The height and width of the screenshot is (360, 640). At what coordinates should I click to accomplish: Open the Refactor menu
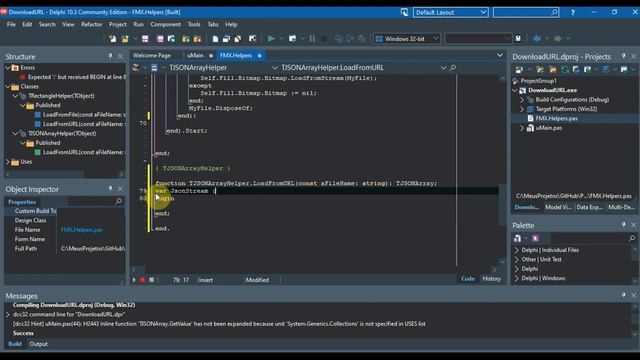91,24
